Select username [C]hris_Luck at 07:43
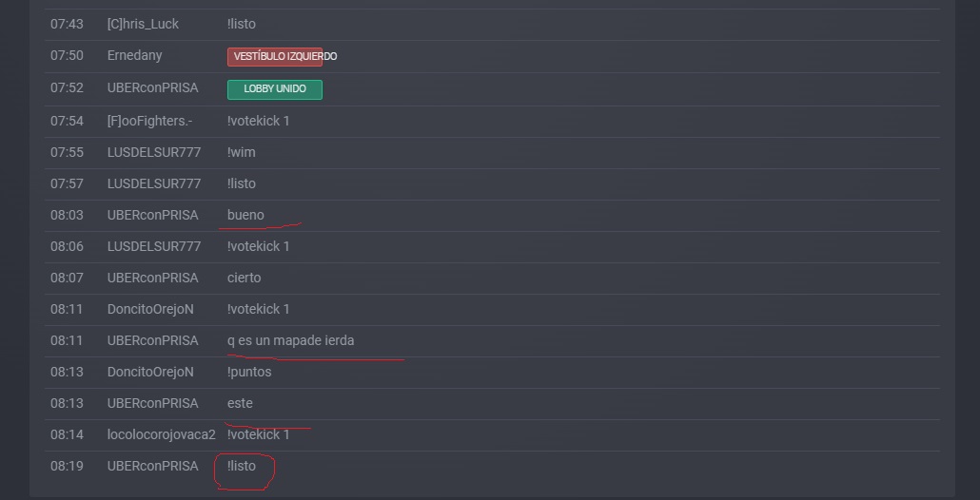 pos(143,25)
